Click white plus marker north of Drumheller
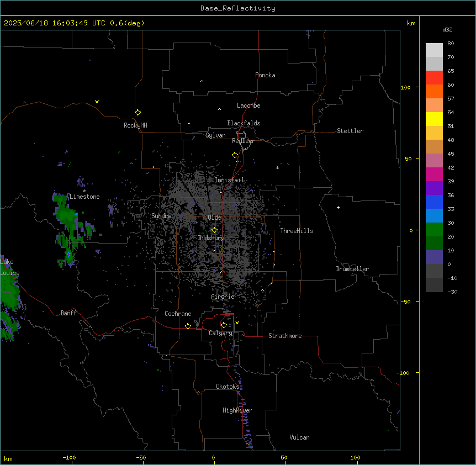The image size is (476, 465). [x=338, y=207]
